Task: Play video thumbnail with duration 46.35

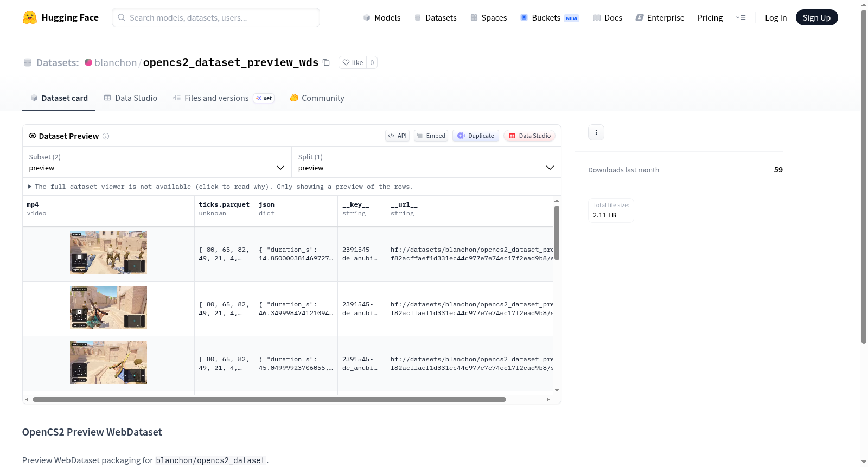Action: pos(108,308)
